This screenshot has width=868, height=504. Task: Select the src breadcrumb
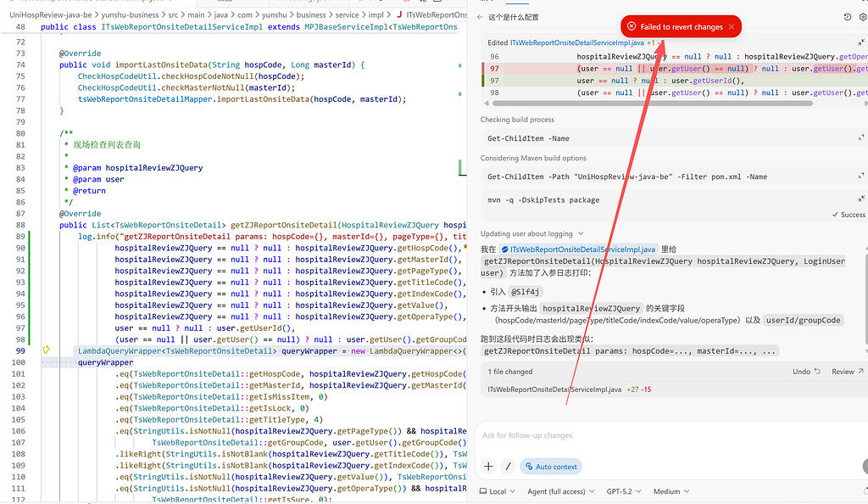173,15
